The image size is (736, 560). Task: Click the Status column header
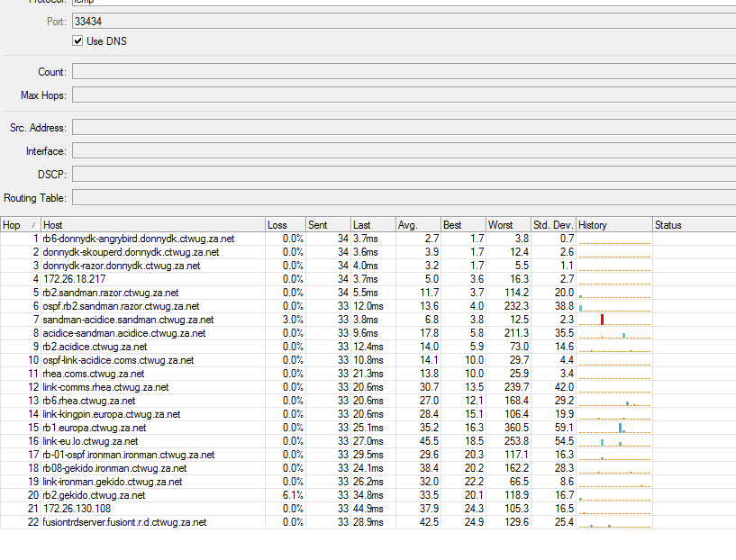point(695,225)
